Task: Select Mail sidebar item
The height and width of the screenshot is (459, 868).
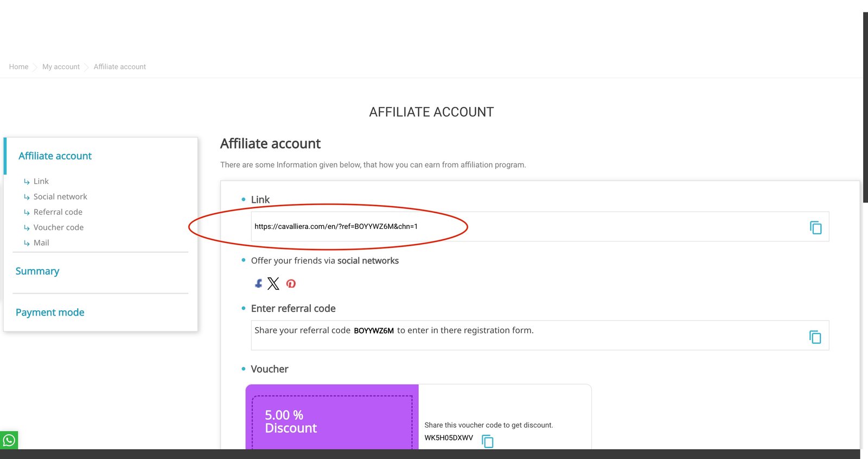Action: coord(41,243)
